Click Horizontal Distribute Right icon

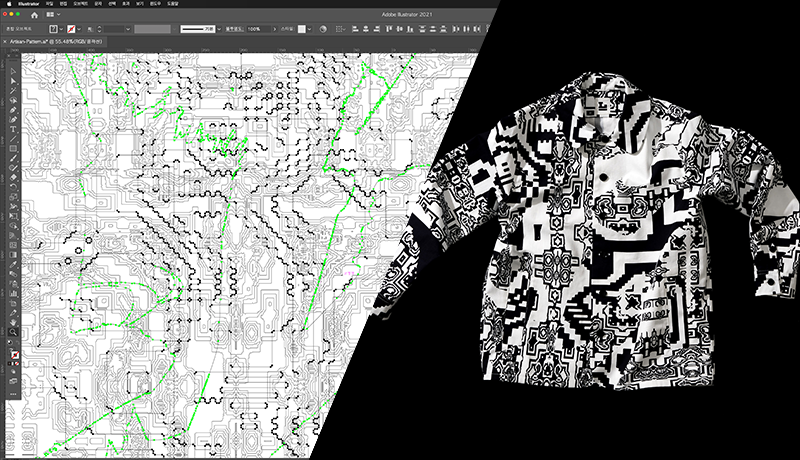(x=477, y=29)
